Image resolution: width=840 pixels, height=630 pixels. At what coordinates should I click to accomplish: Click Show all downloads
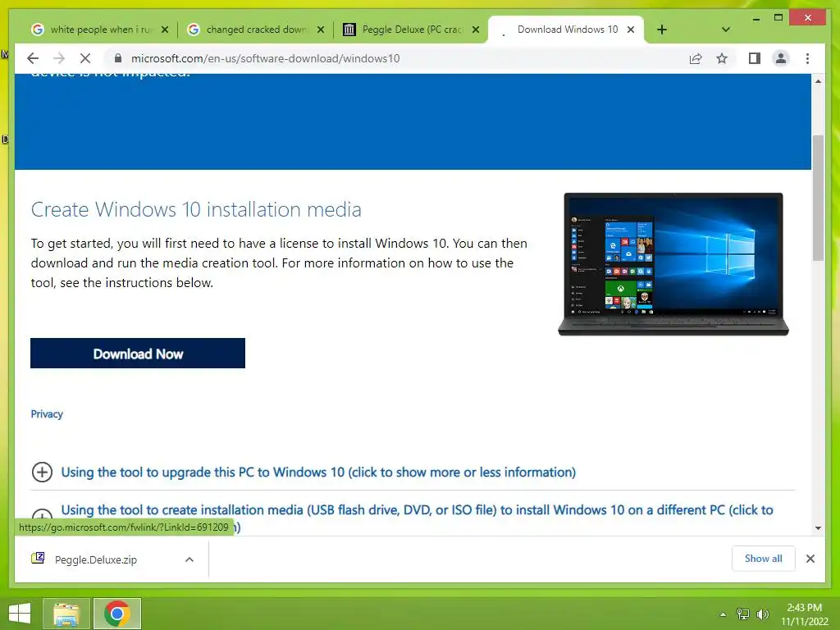[x=763, y=559]
